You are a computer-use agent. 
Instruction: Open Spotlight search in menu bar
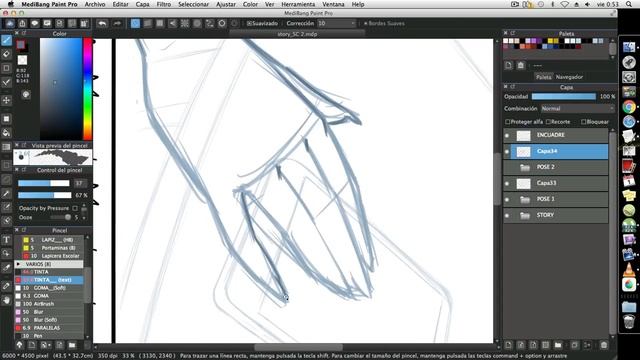629,4
